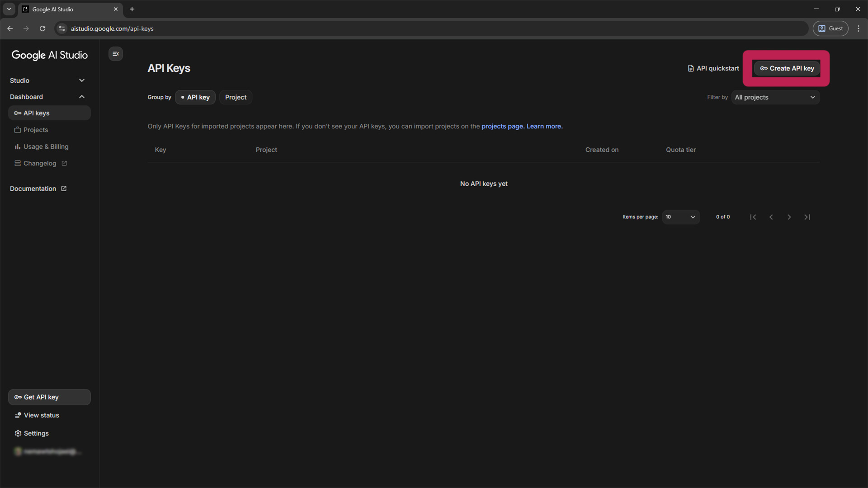Open the Documentation external link
This screenshot has width=868, height=488.
[38, 188]
